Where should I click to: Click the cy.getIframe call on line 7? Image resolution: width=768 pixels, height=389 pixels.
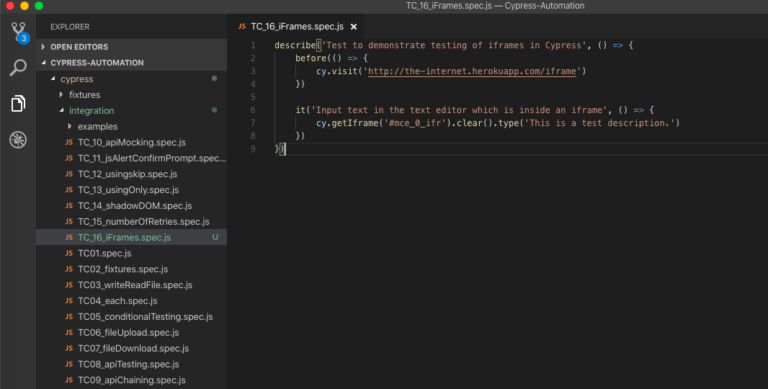click(348, 123)
